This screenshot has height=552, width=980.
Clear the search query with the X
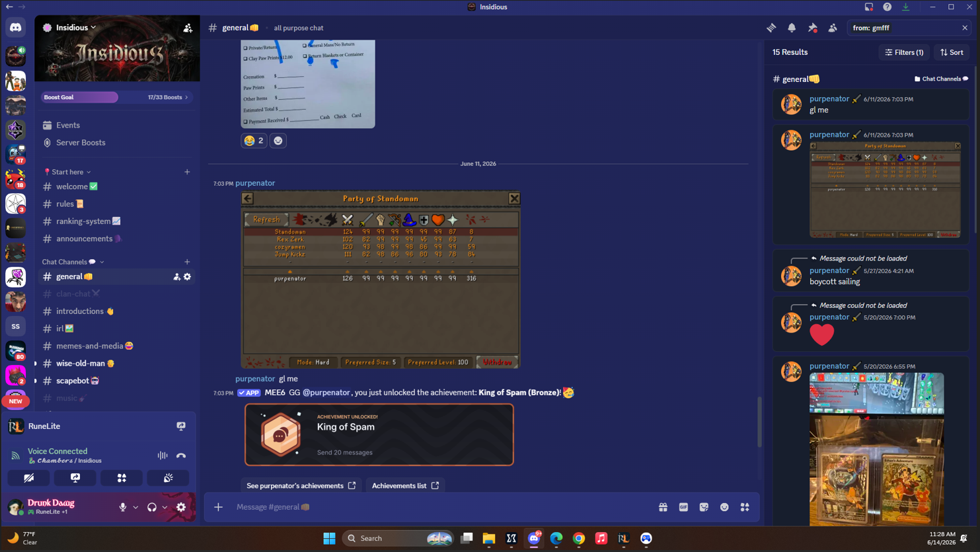965,28
